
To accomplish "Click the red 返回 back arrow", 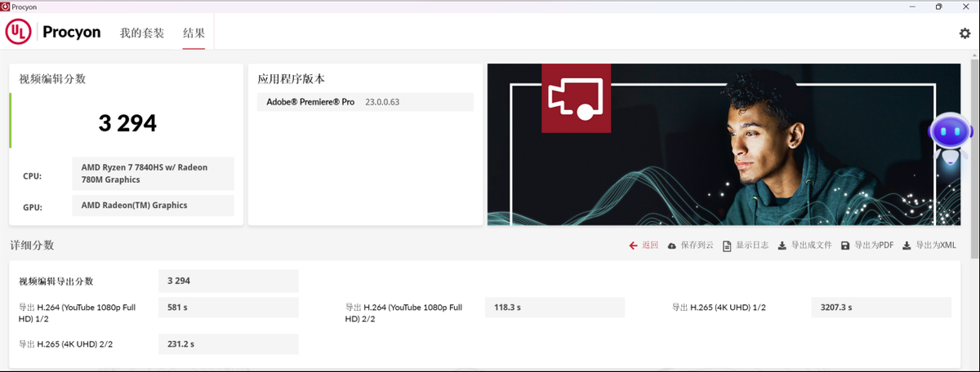I will pyautogui.click(x=644, y=245).
